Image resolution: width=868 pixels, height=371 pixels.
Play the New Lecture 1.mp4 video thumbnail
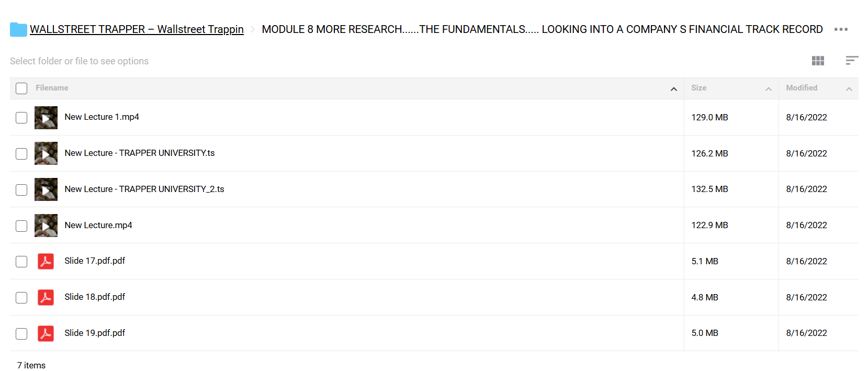46,118
